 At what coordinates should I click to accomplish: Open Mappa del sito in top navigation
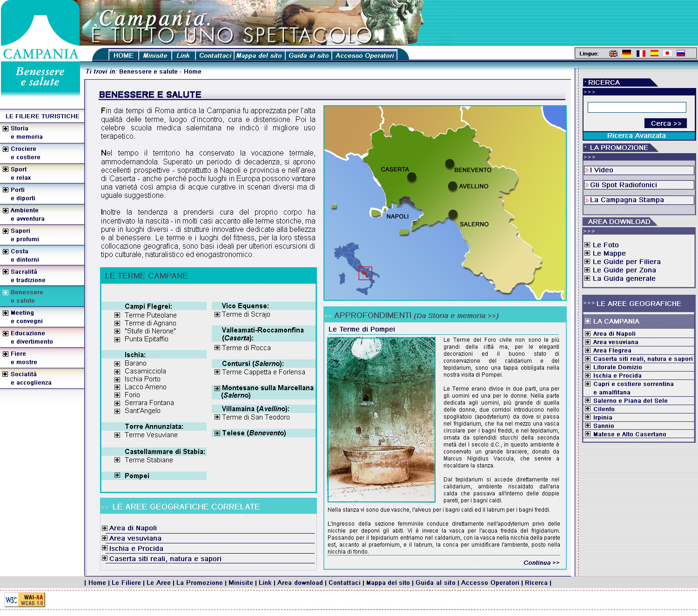click(x=259, y=55)
